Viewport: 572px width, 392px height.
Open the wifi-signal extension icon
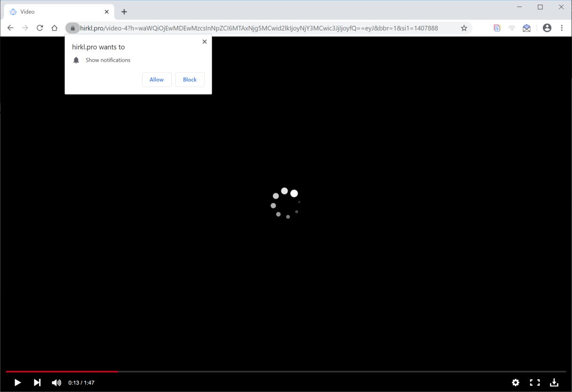click(512, 28)
